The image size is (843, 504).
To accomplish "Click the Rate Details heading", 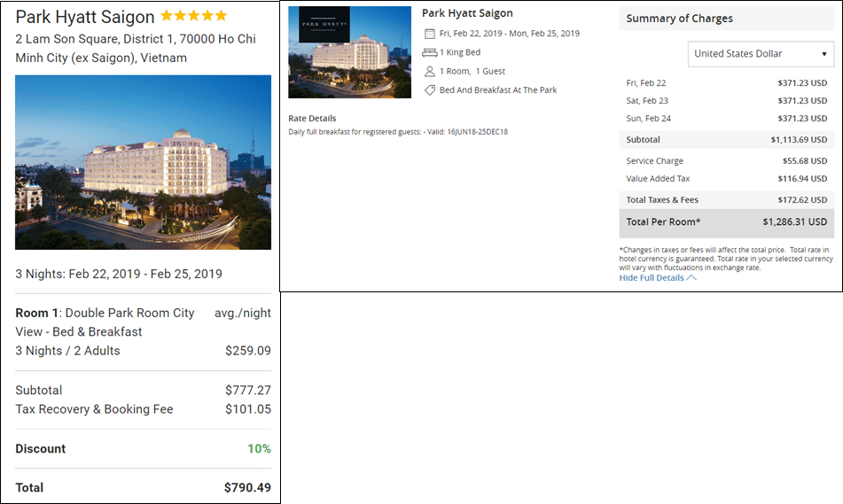I will (312, 118).
